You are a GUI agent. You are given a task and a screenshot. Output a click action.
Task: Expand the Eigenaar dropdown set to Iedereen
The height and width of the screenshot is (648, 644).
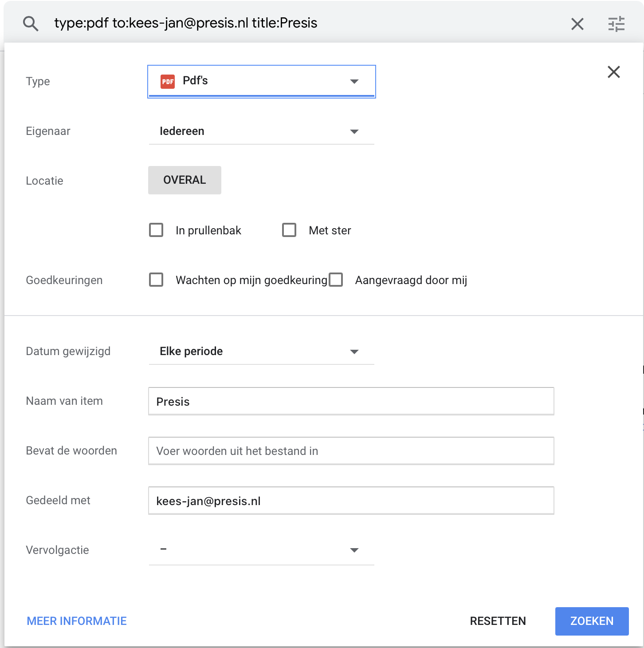[x=262, y=131]
